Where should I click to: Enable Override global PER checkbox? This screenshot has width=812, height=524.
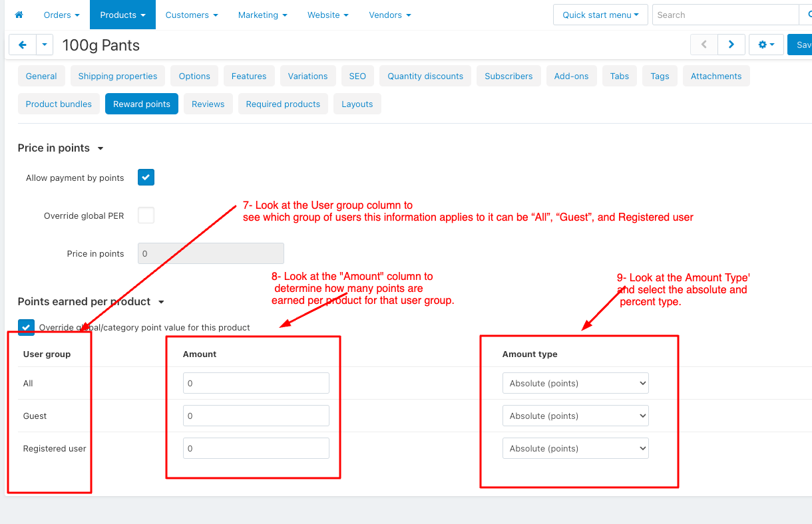pyautogui.click(x=146, y=215)
